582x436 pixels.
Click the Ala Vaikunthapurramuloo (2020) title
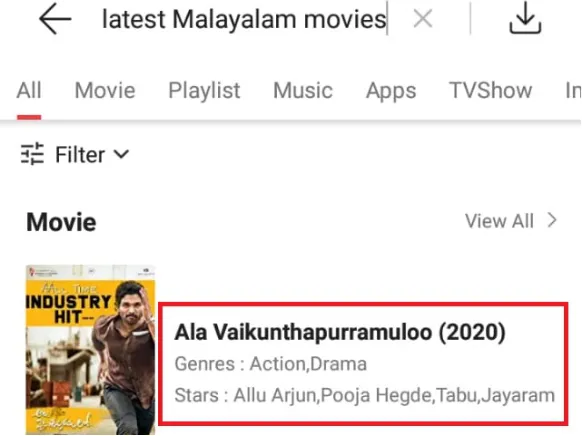340,332
